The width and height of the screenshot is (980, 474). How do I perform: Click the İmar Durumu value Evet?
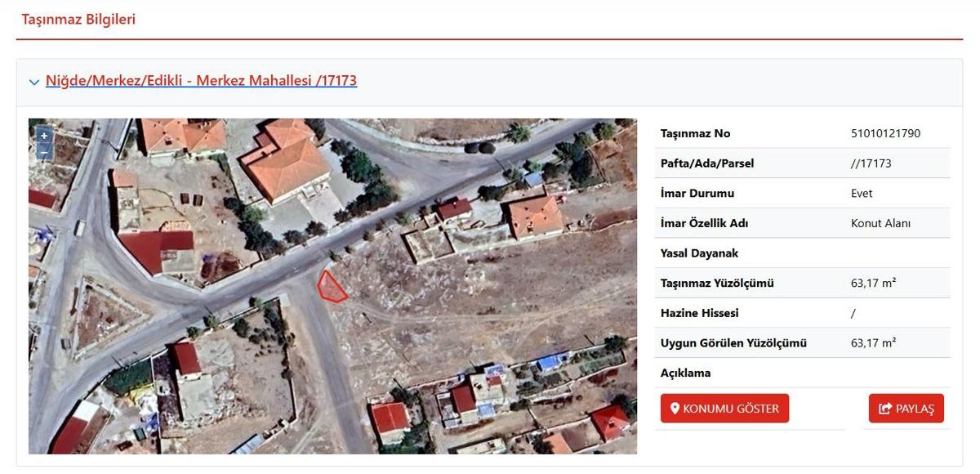point(862,194)
